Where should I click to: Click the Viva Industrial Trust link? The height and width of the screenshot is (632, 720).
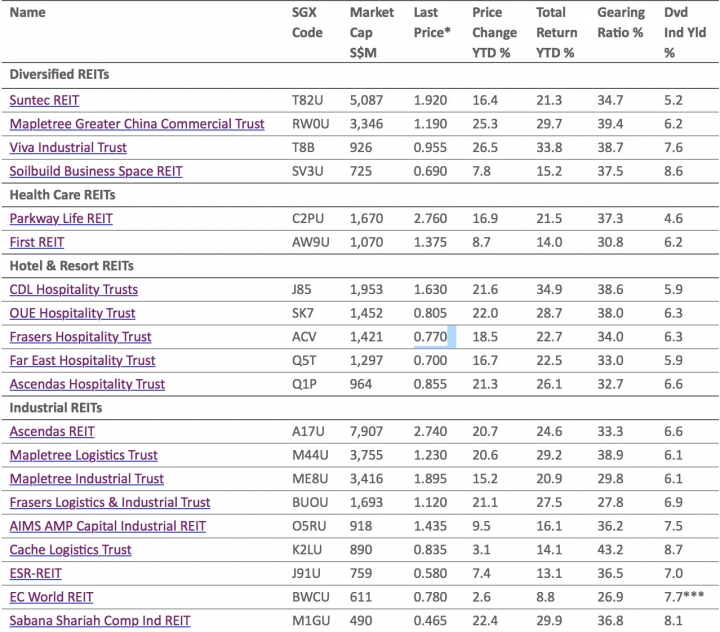coord(68,147)
